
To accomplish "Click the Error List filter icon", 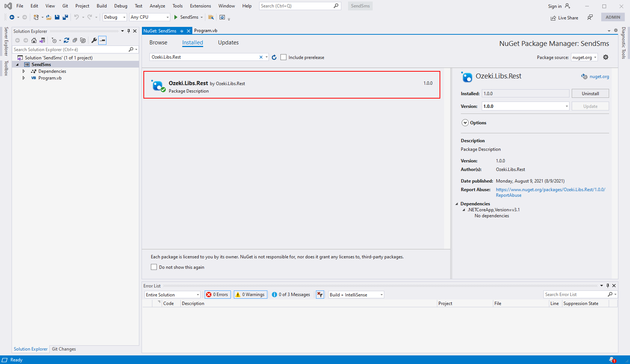I will tap(320, 295).
